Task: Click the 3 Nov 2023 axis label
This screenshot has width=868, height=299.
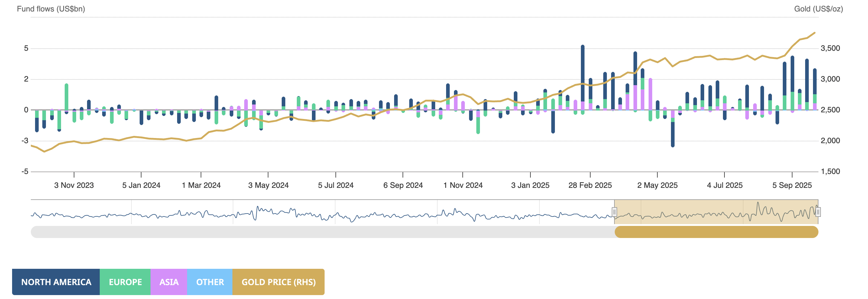Action: point(74,185)
